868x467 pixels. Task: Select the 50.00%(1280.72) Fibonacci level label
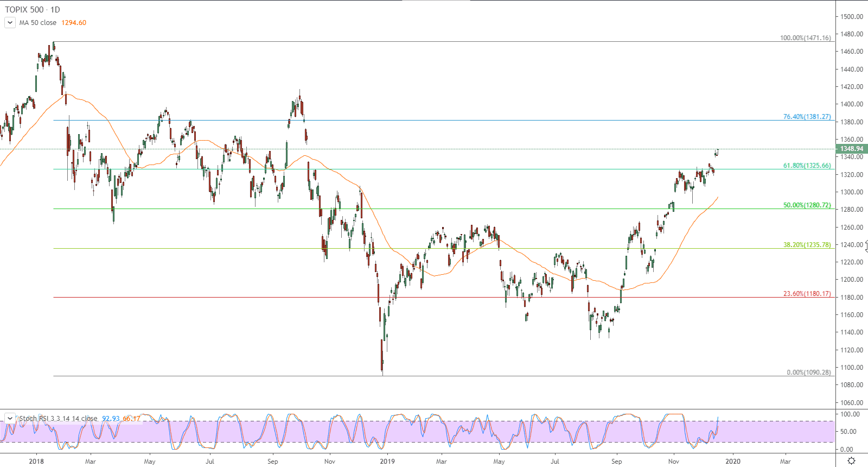pyautogui.click(x=807, y=205)
